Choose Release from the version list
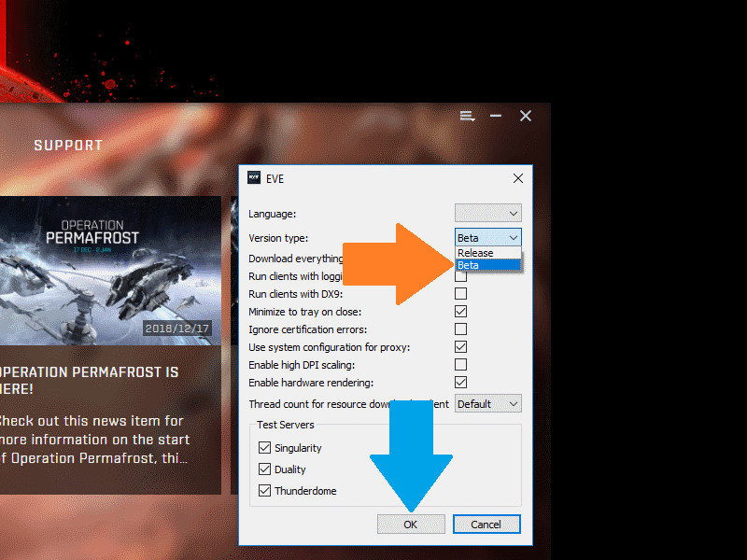 [x=488, y=253]
